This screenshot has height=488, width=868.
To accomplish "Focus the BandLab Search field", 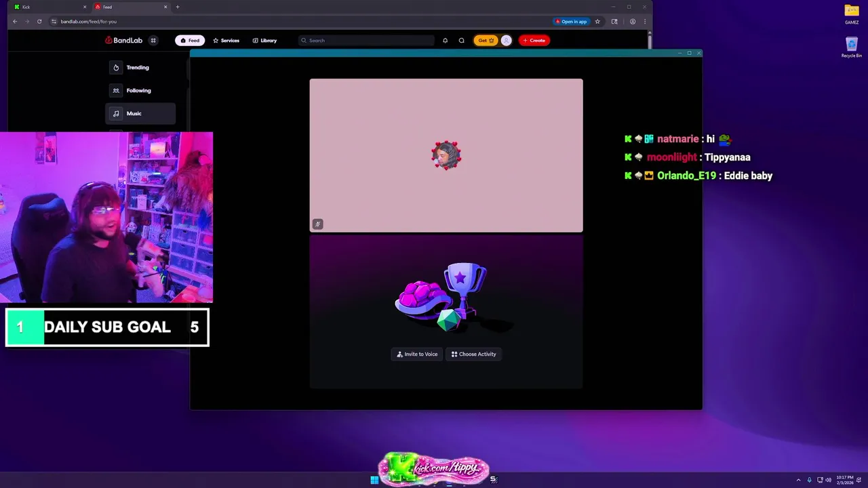I will tap(366, 41).
